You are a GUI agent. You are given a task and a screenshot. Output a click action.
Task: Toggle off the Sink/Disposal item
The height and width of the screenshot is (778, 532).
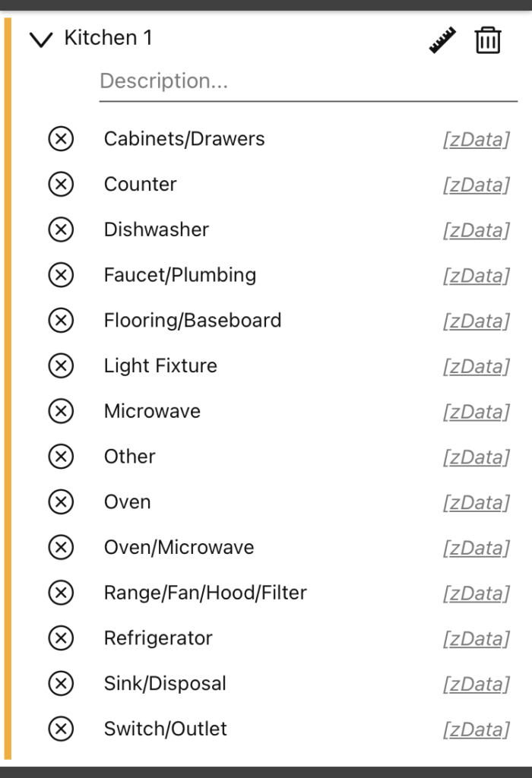[x=61, y=683]
